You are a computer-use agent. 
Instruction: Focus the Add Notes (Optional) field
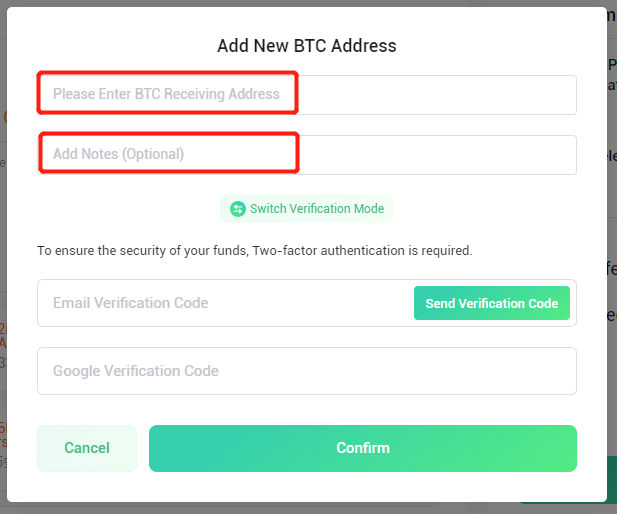click(307, 155)
